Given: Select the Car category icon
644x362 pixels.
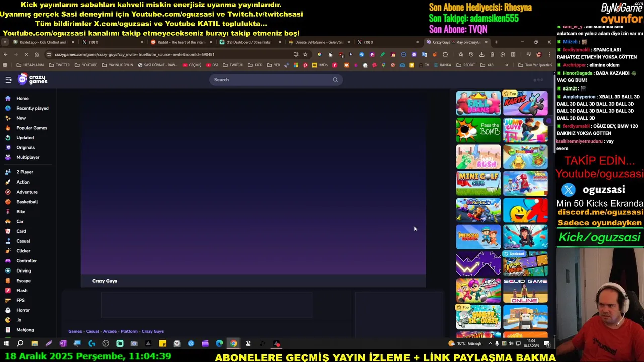Looking at the screenshot, I should [8, 221].
